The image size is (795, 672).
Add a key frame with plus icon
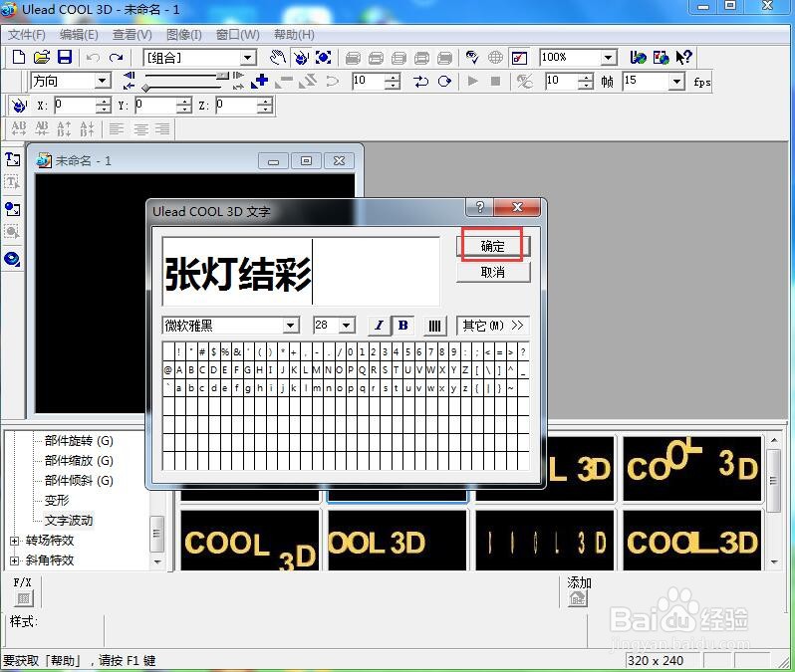click(260, 81)
